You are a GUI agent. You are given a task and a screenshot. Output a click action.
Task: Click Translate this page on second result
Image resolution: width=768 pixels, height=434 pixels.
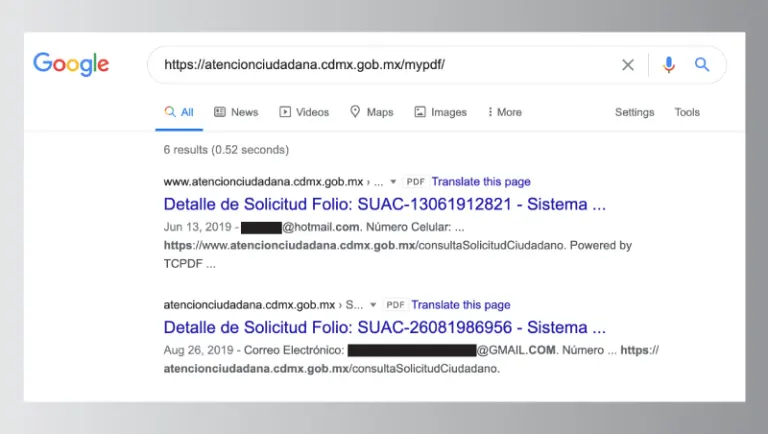click(461, 305)
